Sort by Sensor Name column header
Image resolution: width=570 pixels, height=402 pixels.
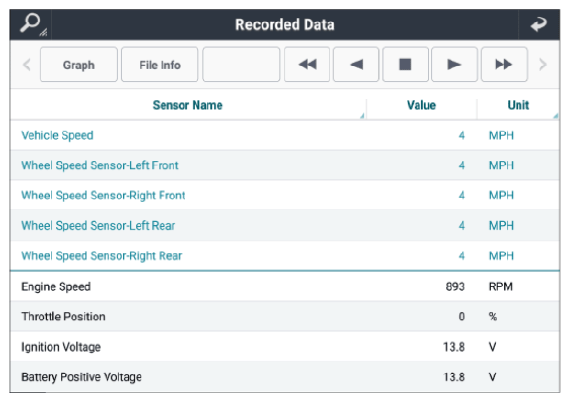[x=188, y=105]
